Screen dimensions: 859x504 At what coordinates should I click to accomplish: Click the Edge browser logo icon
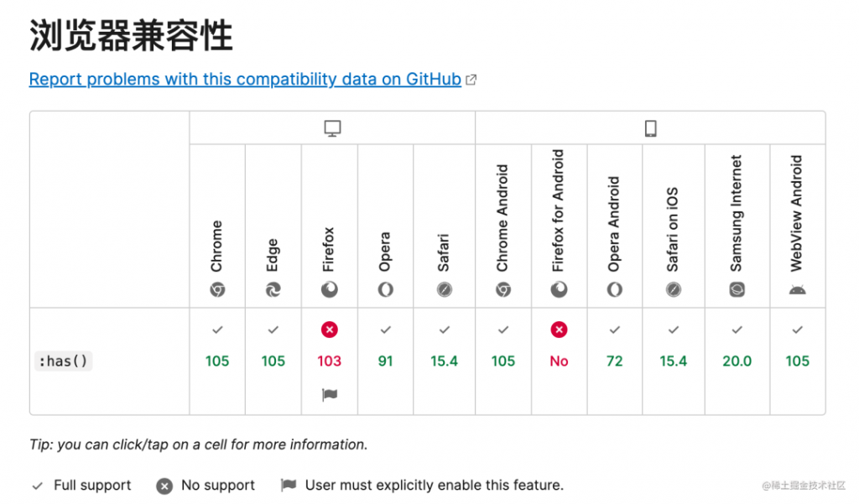pyautogui.click(x=273, y=289)
